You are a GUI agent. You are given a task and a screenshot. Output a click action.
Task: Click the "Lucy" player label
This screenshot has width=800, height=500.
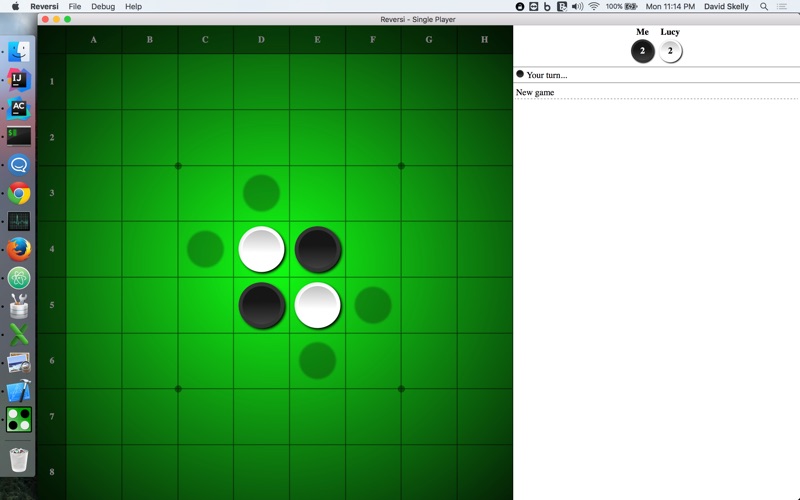click(x=670, y=32)
